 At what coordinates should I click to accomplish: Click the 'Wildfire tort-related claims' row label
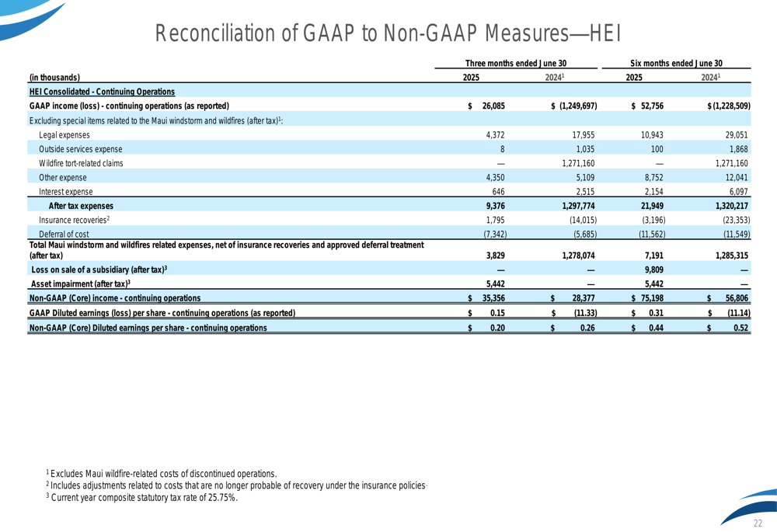click(81, 163)
